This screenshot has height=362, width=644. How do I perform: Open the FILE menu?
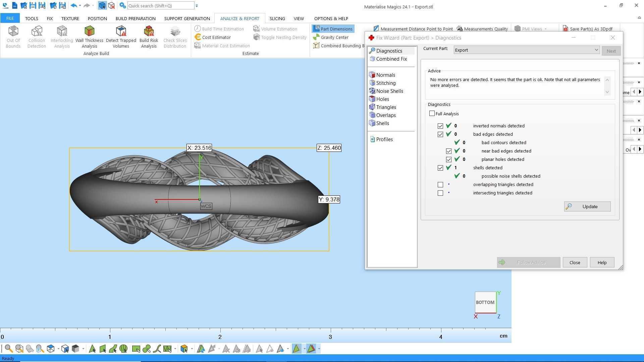[10, 18]
